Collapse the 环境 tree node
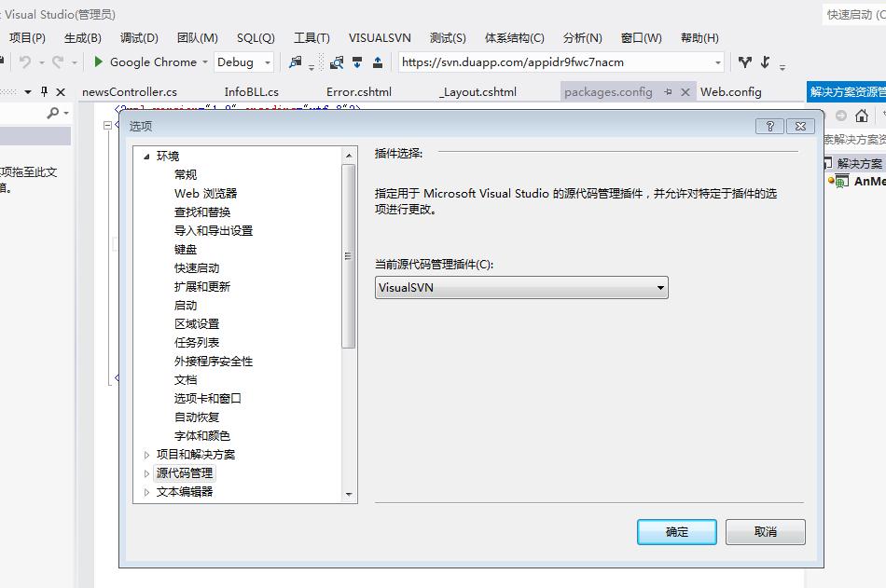Image resolution: width=886 pixels, height=588 pixels. tap(146, 156)
